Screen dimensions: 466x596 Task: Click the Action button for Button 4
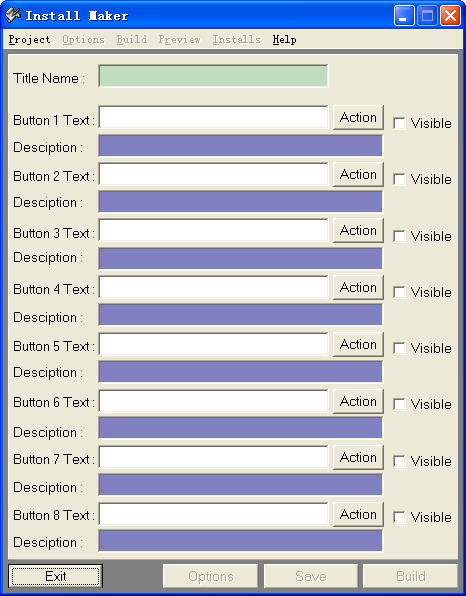(x=358, y=287)
